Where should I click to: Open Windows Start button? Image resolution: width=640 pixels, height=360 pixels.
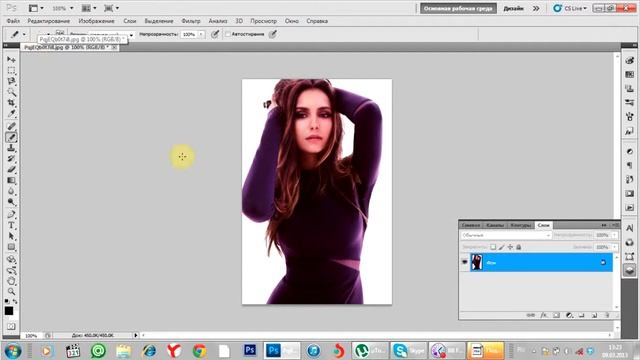(x=13, y=351)
